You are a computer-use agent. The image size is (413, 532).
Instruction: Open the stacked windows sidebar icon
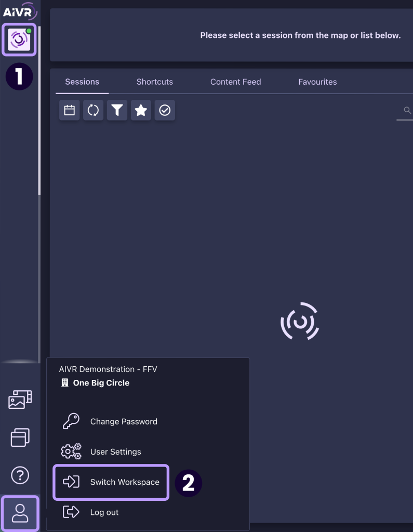tap(20, 437)
